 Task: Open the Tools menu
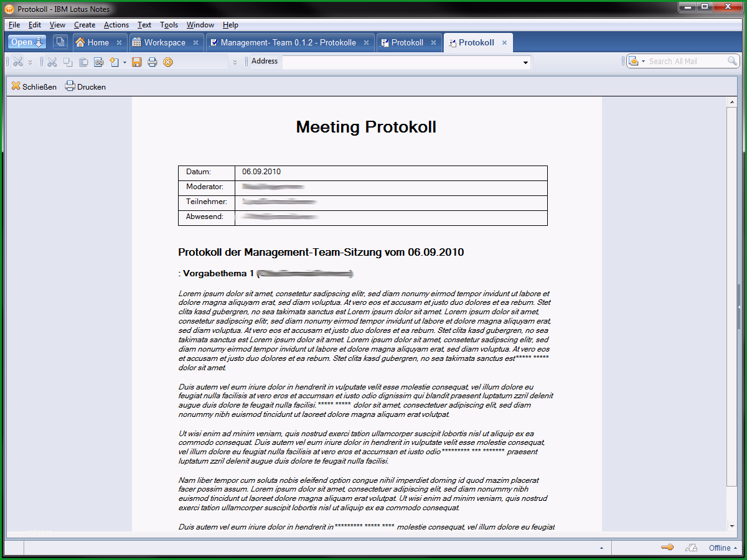[x=169, y=25]
